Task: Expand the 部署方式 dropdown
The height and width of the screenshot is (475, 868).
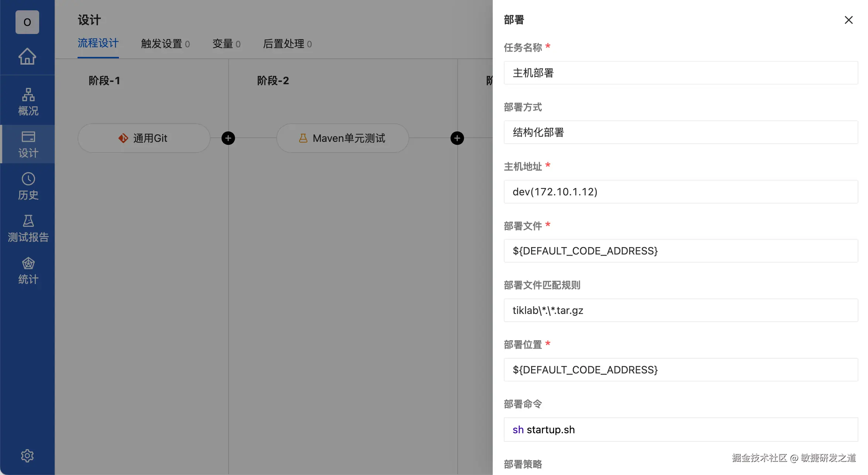Action: [x=680, y=132]
